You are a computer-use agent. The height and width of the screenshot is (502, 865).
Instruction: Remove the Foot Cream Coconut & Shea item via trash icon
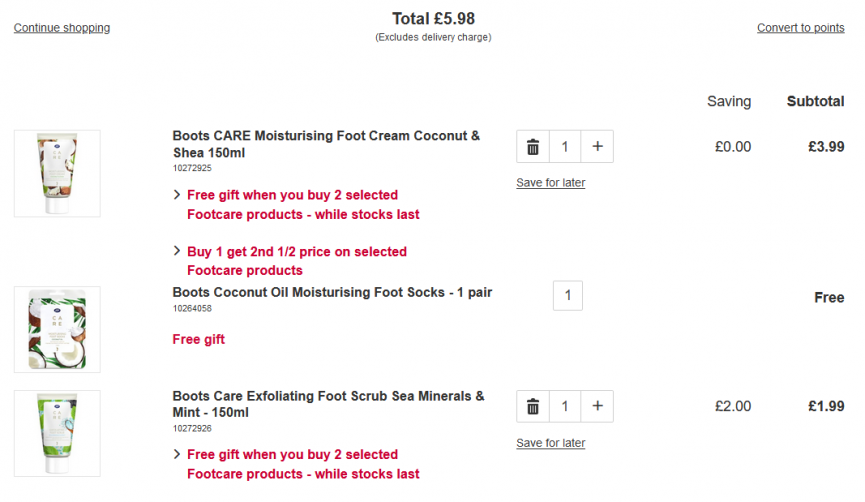click(x=533, y=147)
